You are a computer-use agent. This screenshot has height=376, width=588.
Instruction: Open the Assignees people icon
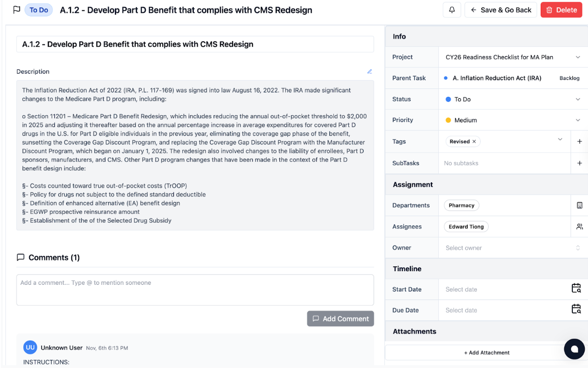coord(579,227)
